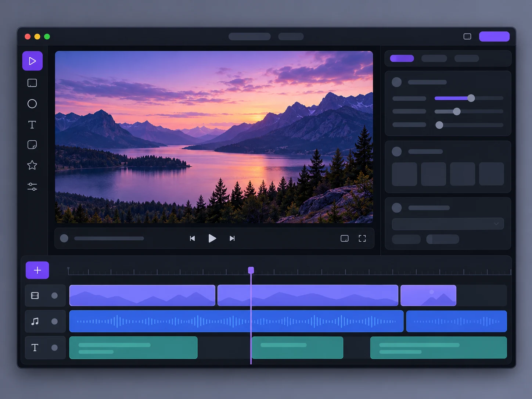Switch to the middle tab in the right panel

[434, 58]
